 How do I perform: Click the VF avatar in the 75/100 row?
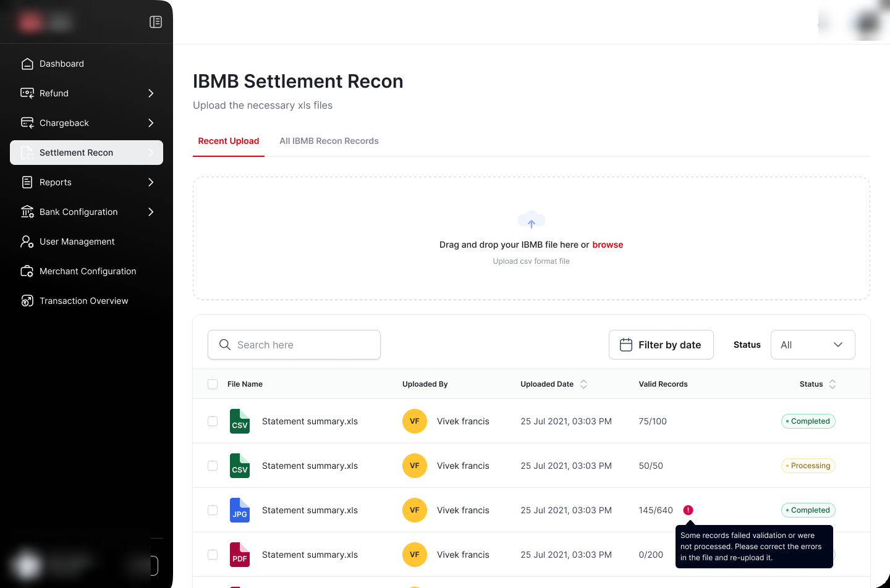tap(415, 421)
